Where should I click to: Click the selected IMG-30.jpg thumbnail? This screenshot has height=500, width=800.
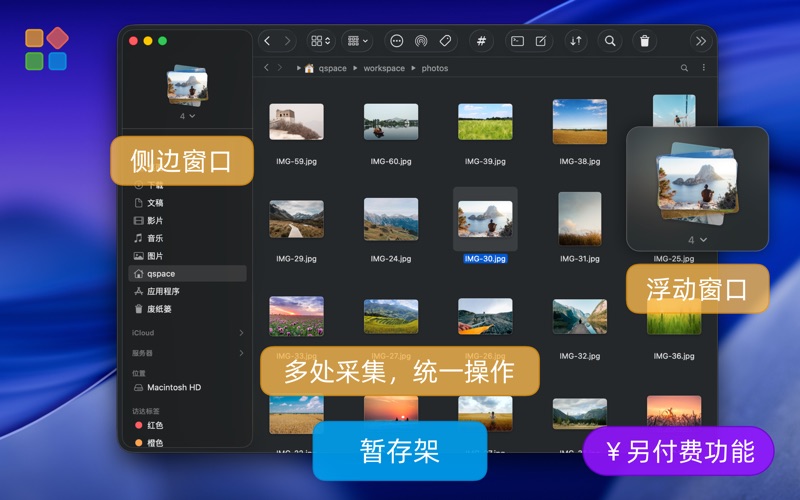click(485, 219)
